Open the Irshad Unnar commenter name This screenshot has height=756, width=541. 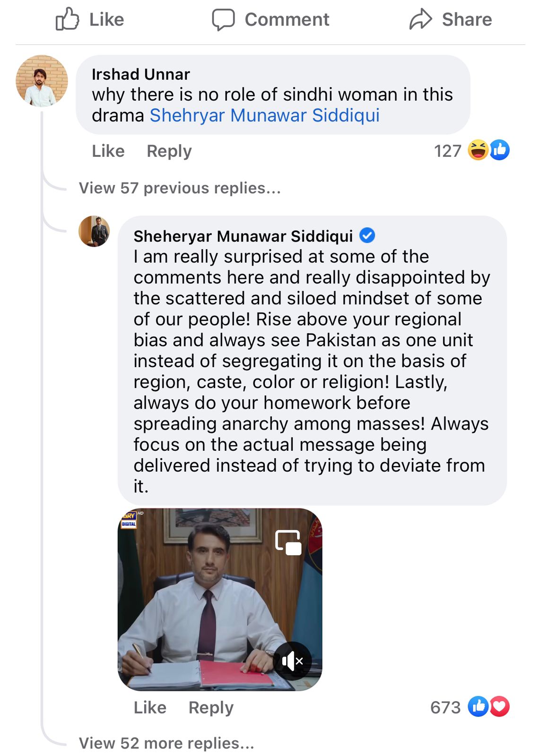coord(140,74)
